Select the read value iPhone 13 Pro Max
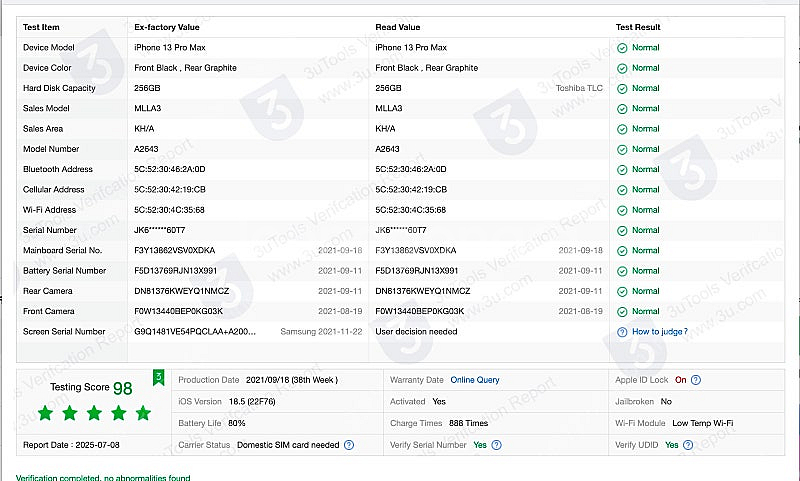Screen dimensions: 800x481 tap(411, 47)
